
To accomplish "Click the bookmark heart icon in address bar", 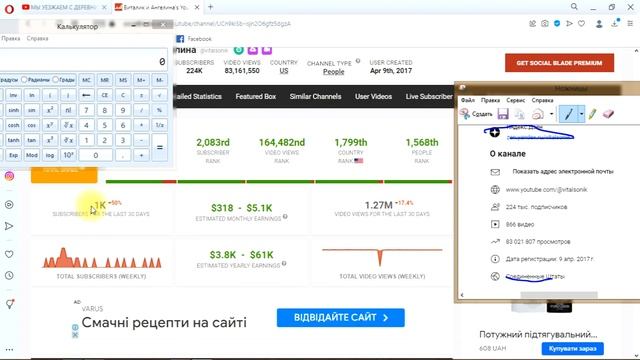I will click(582, 24).
